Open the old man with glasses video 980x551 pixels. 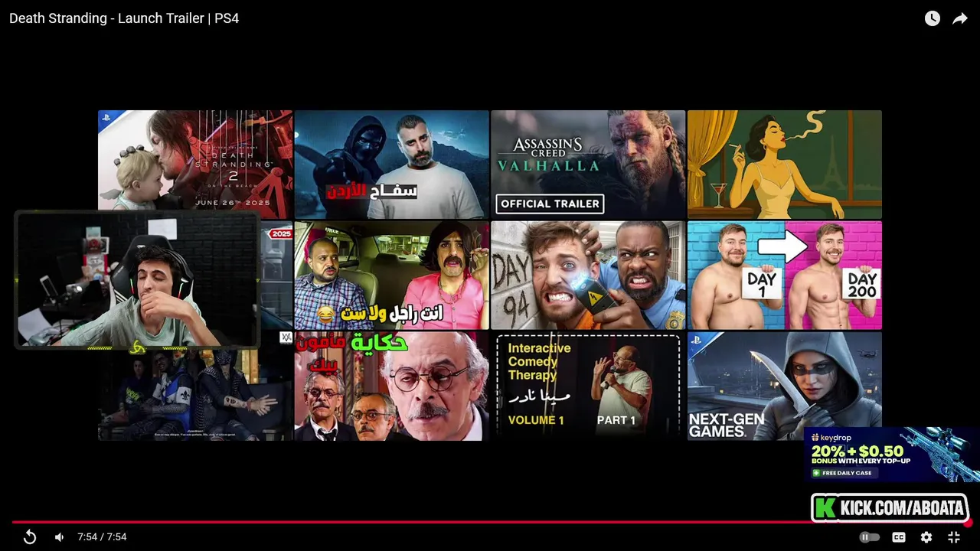pyautogui.click(x=391, y=386)
